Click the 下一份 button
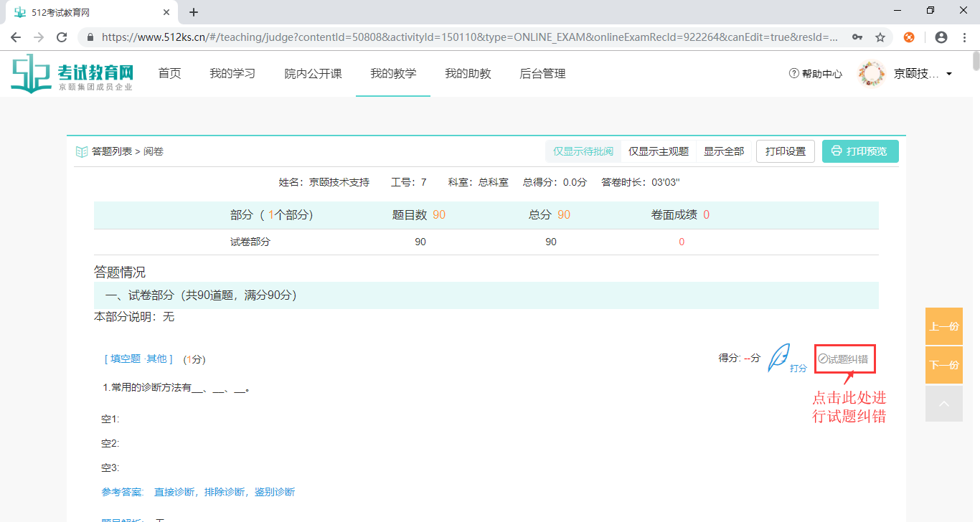Screen dimensions: 980x522 tap(943, 365)
